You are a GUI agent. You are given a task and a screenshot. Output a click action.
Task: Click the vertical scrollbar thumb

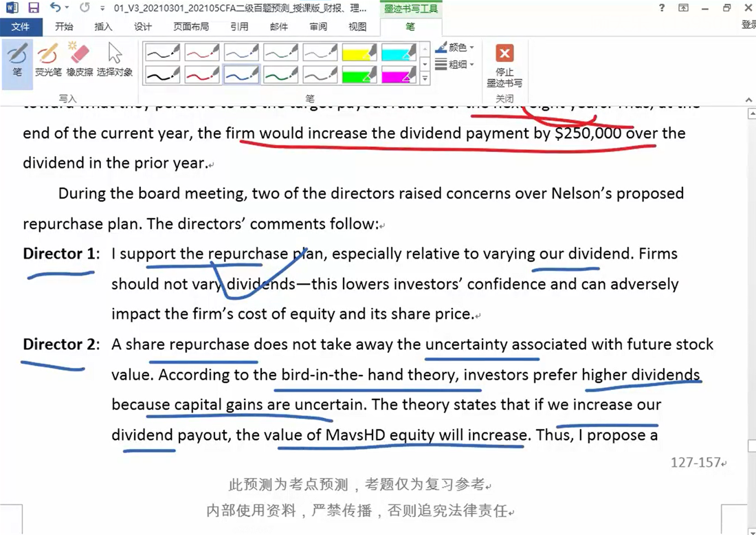click(752, 446)
